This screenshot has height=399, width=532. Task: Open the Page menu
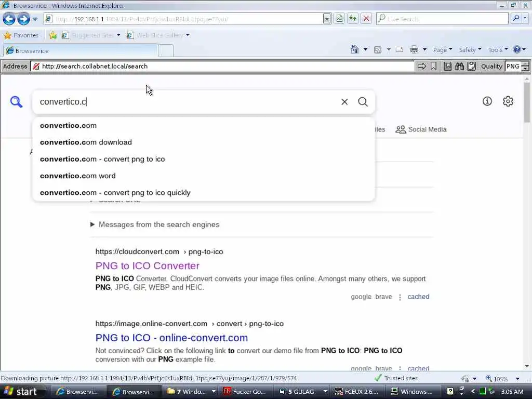443,50
